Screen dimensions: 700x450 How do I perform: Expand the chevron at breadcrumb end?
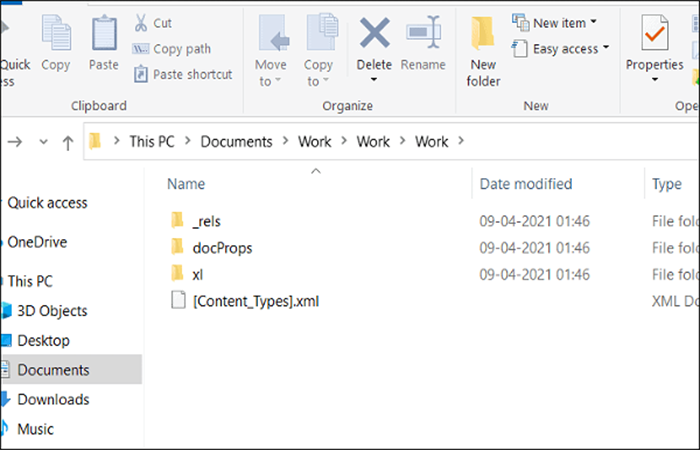click(461, 141)
